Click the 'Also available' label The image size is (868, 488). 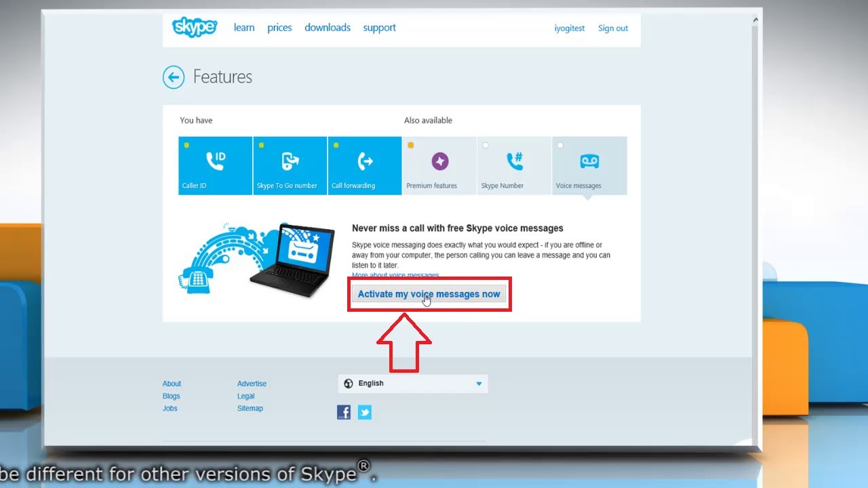[428, 121]
